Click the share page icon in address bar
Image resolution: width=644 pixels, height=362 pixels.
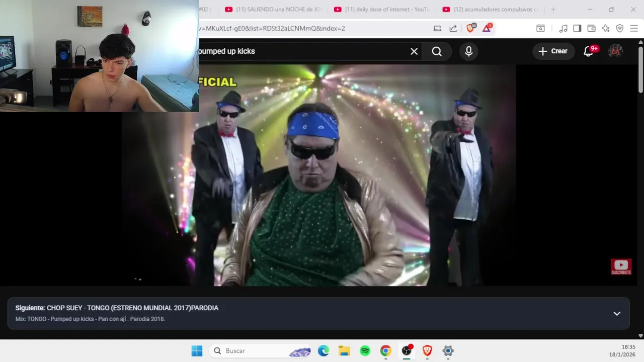[453, 28]
